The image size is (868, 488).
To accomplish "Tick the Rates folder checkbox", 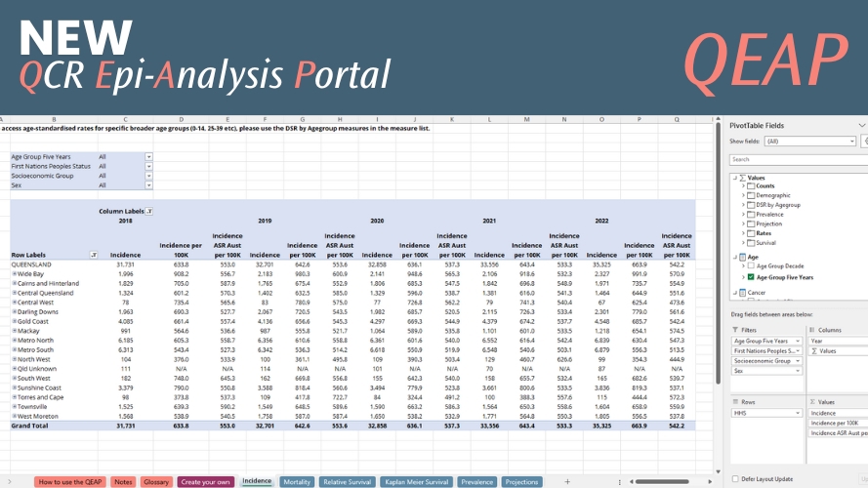I will [751, 233].
